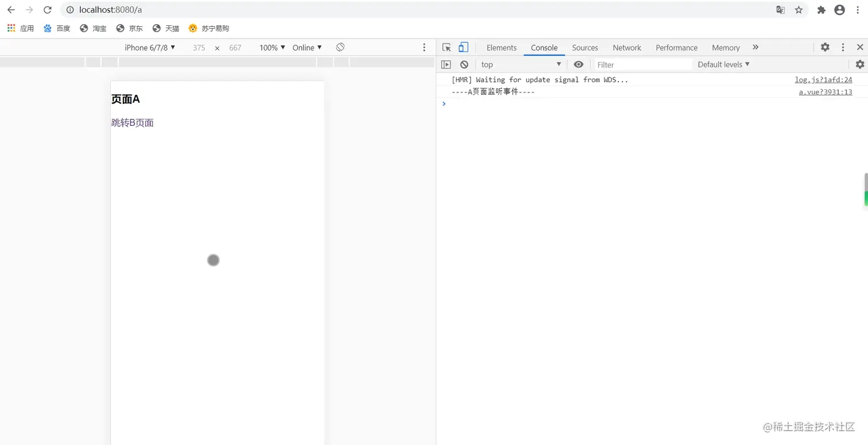Switch to the Elements tab

[x=502, y=48]
